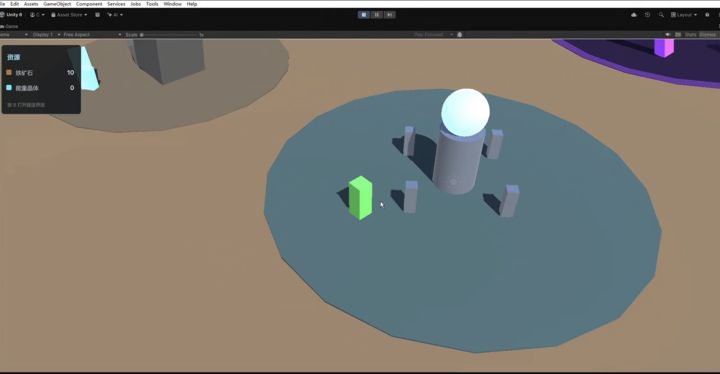The height and width of the screenshot is (374, 720).
Task: Open the Window menu
Action: click(173, 4)
